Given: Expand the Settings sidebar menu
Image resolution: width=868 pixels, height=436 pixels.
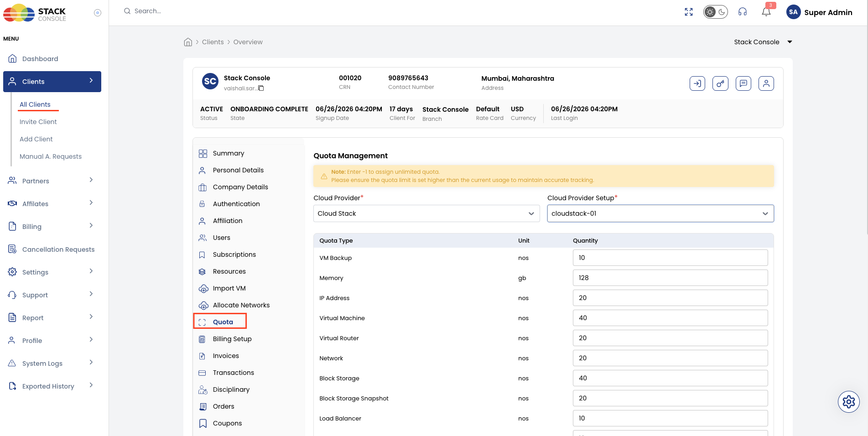Looking at the screenshot, I should pyautogui.click(x=52, y=272).
